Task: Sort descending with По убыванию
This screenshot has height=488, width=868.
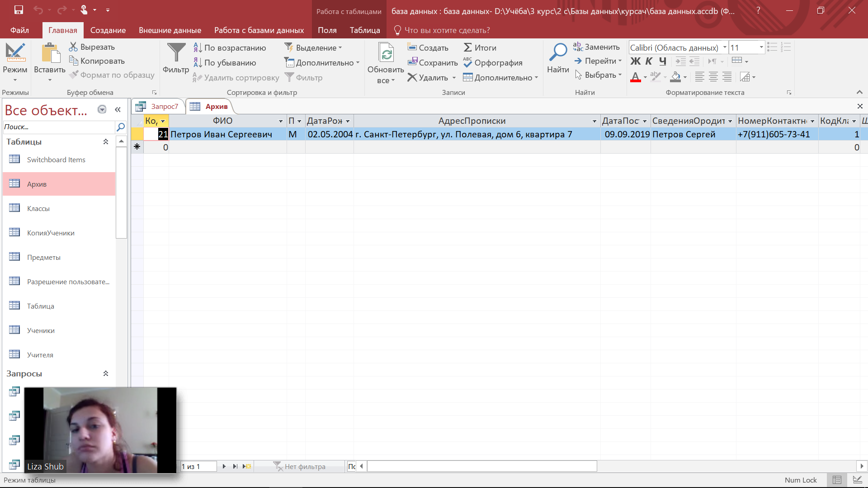Action: pyautogui.click(x=225, y=63)
